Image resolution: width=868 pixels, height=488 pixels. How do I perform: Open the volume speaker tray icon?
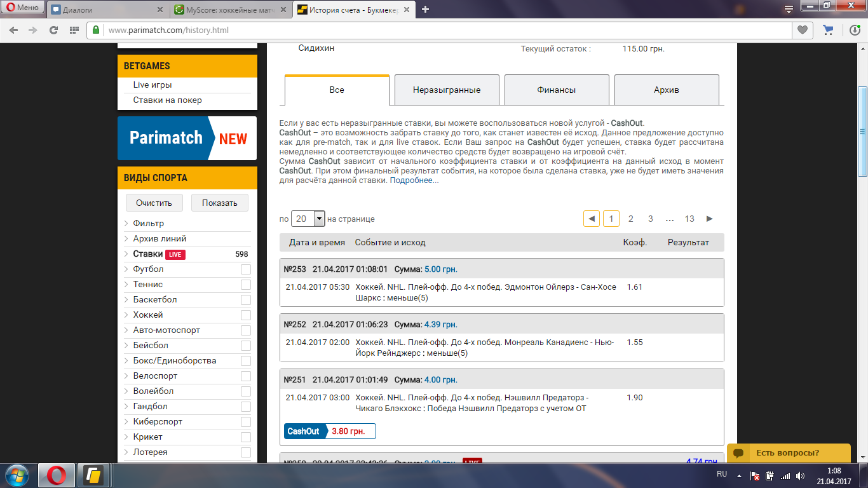pyautogui.click(x=799, y=475)
